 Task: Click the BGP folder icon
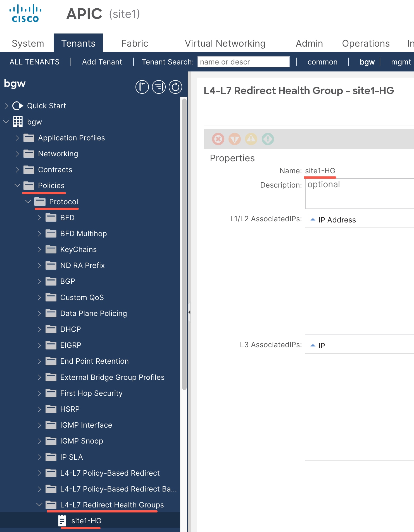[51, 281]
